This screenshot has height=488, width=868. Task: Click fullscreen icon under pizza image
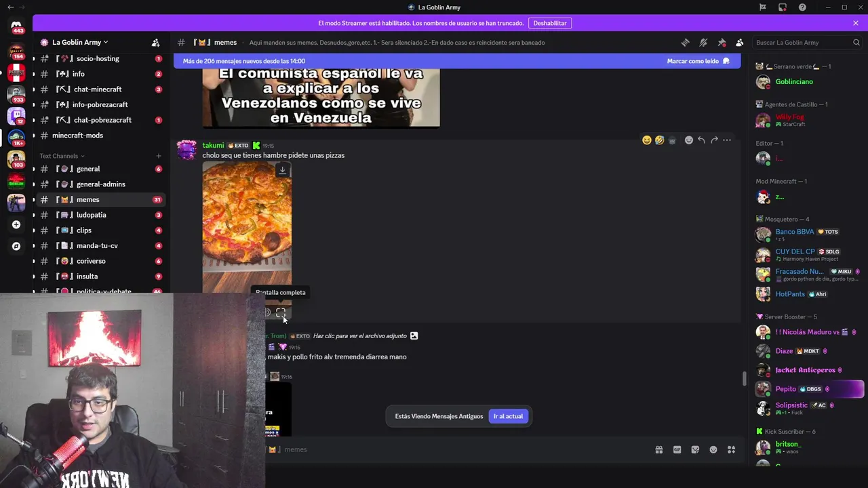(281, 312)
